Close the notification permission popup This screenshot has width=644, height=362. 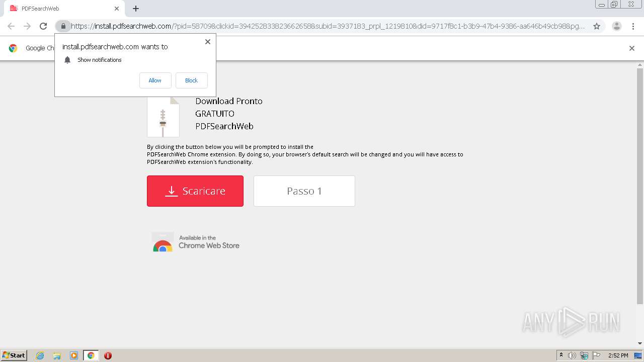click(x=208, y=42)
